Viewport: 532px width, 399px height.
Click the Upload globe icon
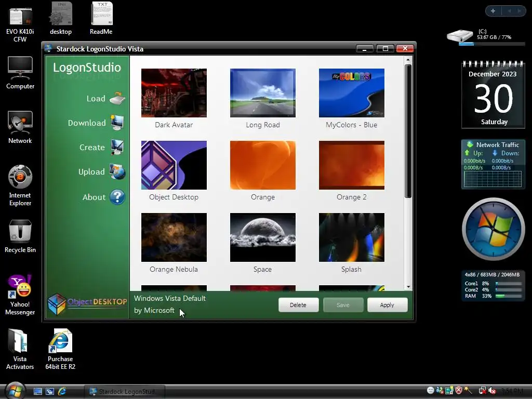117,171
